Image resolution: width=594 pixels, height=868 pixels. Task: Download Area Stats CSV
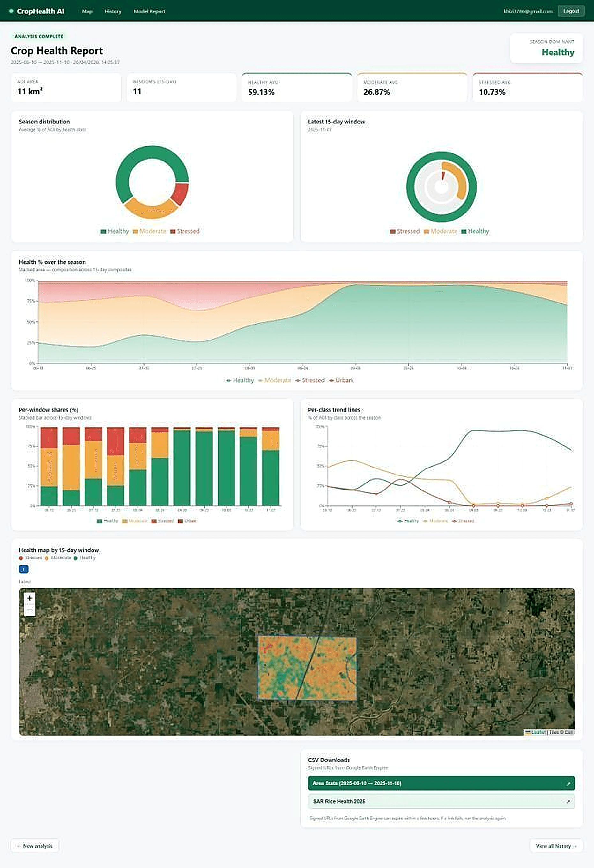(441, 783)
